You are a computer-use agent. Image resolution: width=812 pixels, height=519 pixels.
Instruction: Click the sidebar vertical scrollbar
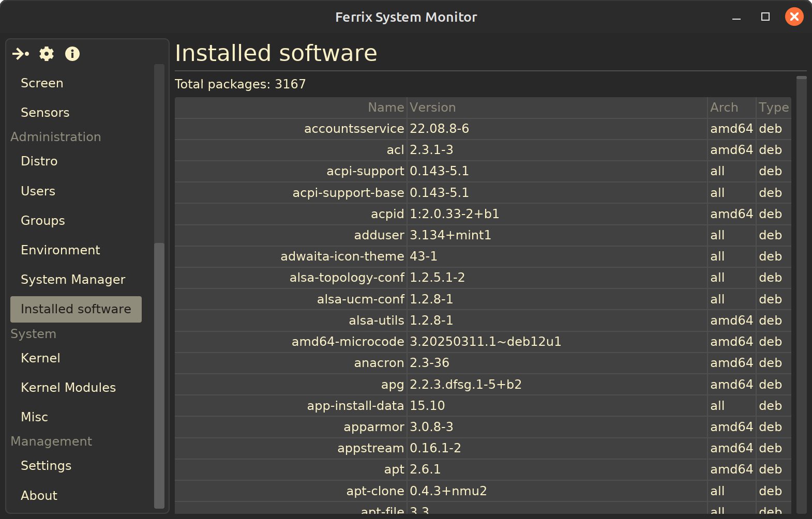click(x=159, y=372)
